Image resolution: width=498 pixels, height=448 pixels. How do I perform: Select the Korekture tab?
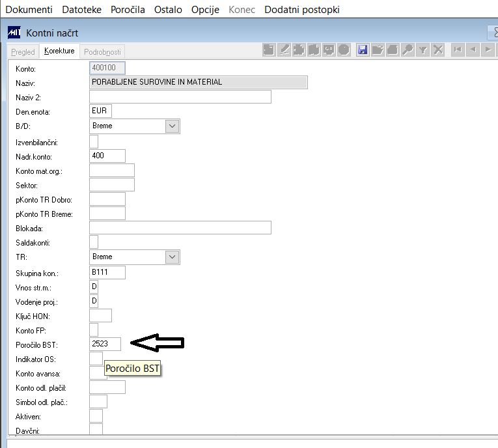coord(59,51)
